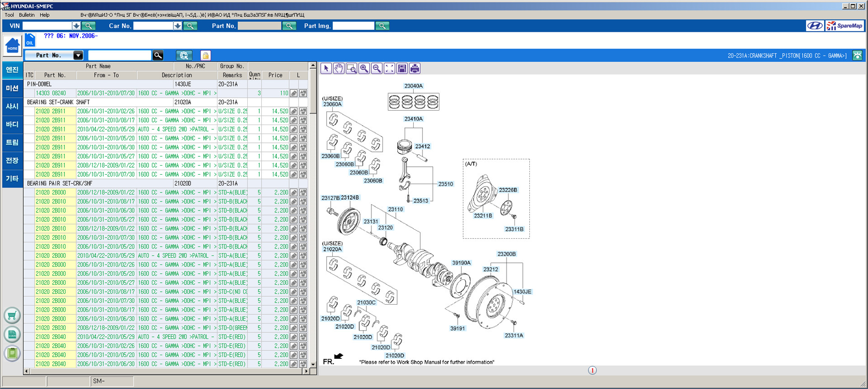Activate the zoom-to-region tool
This screenshot has height=389, width=868.
coord(352,68)
